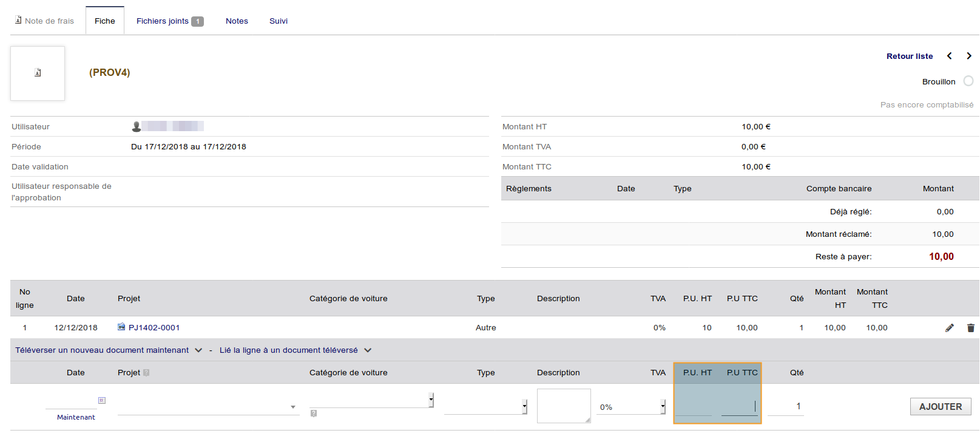Open the date picker calendar icon
Image resolution: width=980 pixels, height=436 pixels.
102,400
